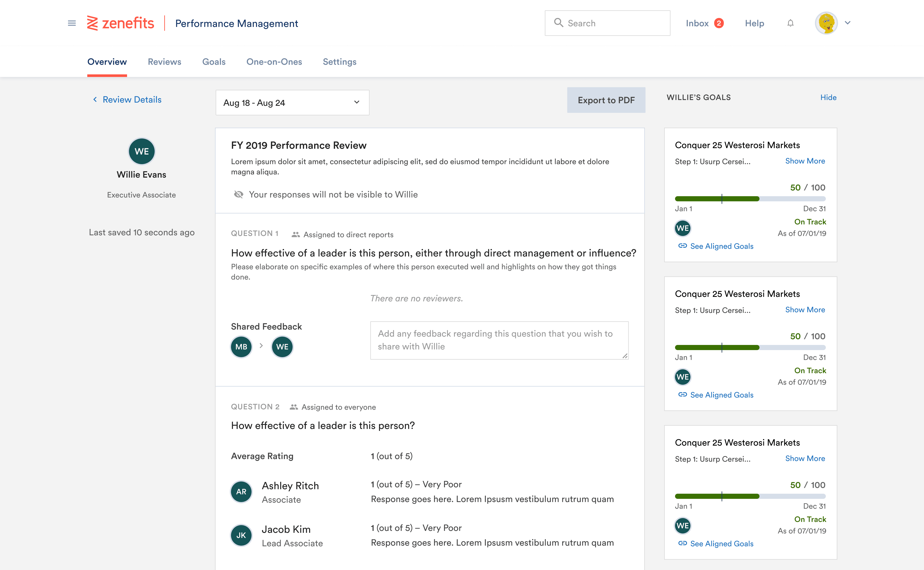Click the Inbox badge showing 2

point(719,23)
